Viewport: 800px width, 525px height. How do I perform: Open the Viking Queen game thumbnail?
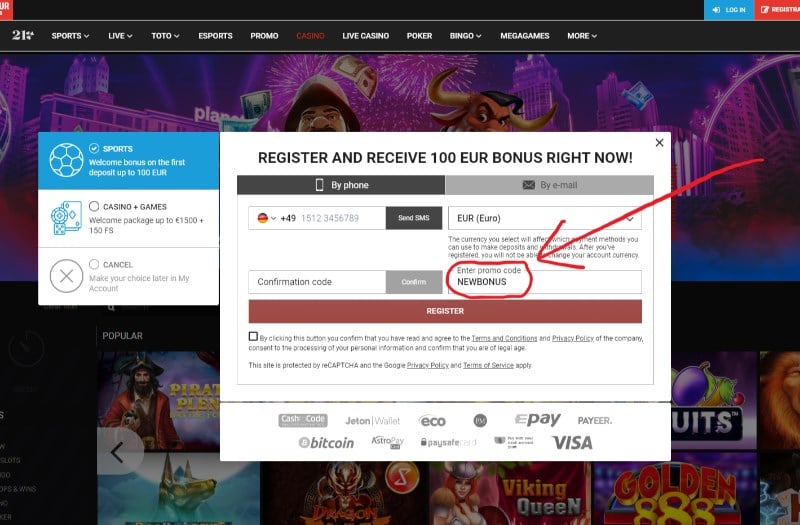[x=509, y=493]
